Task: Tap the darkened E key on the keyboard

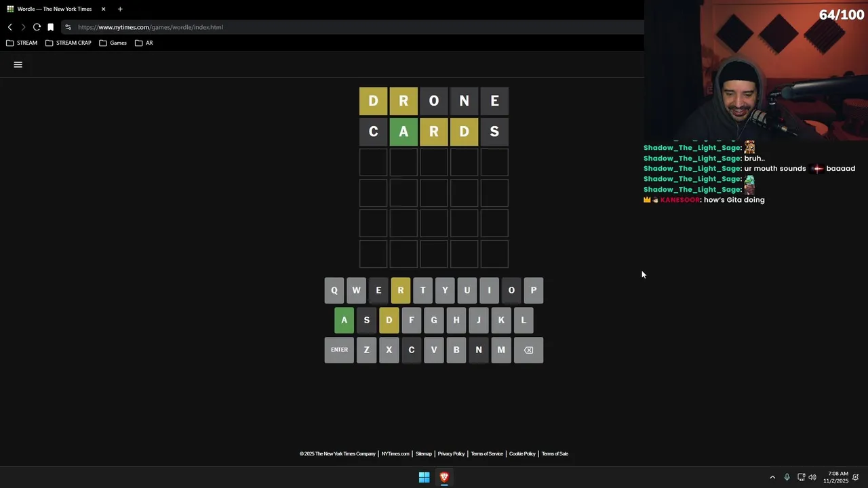Action: coord(378,290)
